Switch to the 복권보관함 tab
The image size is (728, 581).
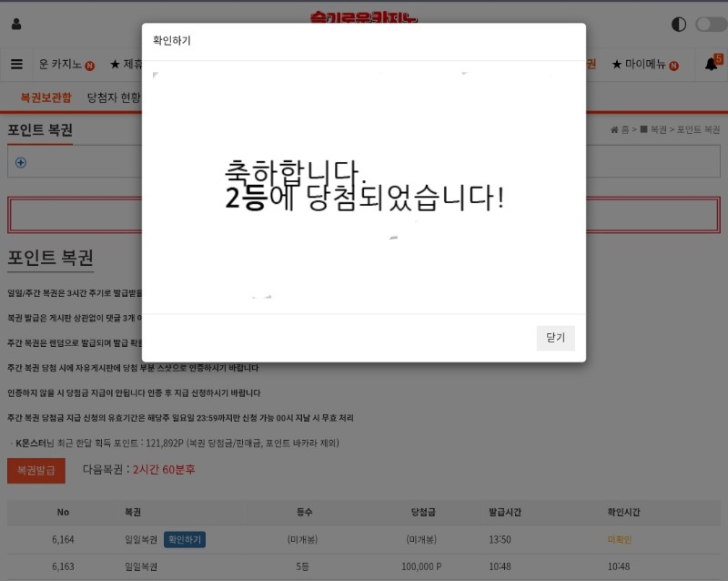(x=45, y=97)
